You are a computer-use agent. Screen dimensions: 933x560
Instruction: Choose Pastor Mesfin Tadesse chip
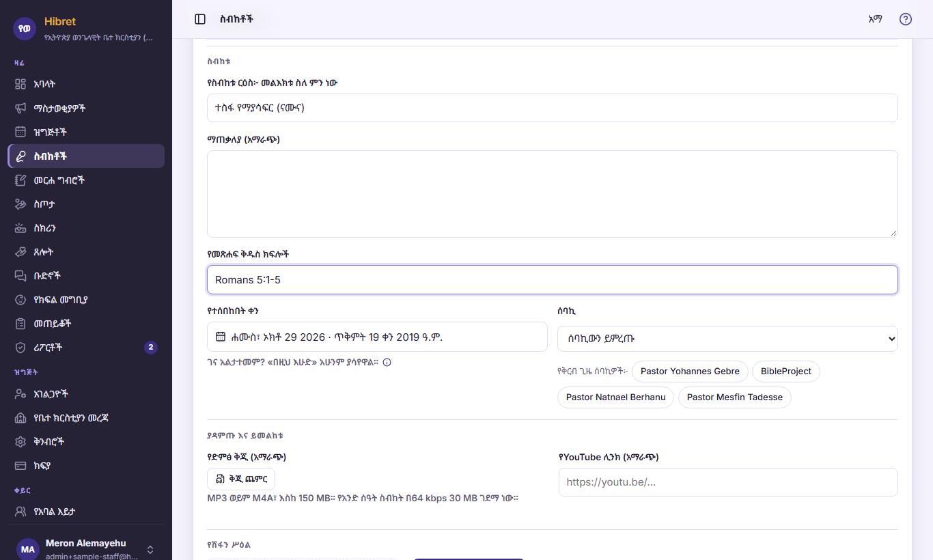point(735,397)
